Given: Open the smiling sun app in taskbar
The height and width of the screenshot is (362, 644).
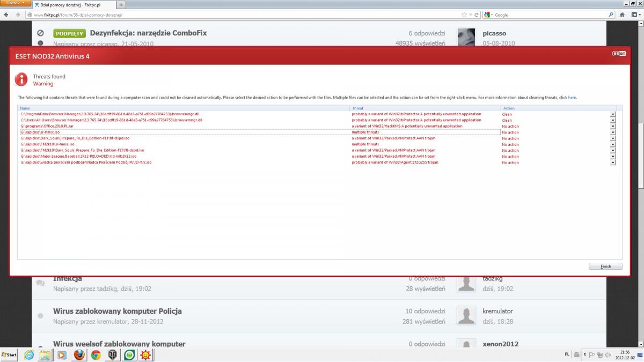Looking at the screenshot, I should click(x=146, y=355).
